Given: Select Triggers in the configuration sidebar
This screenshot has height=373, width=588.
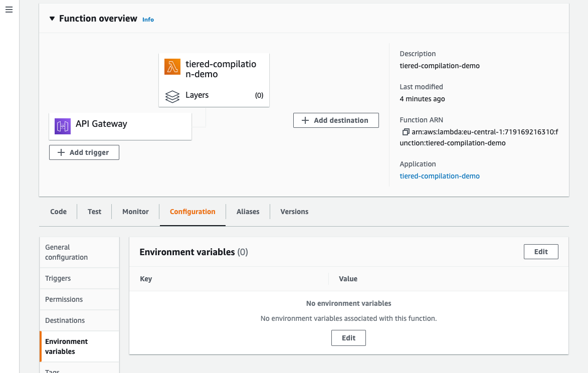Looking at the screenshot, I should point(80,279).
